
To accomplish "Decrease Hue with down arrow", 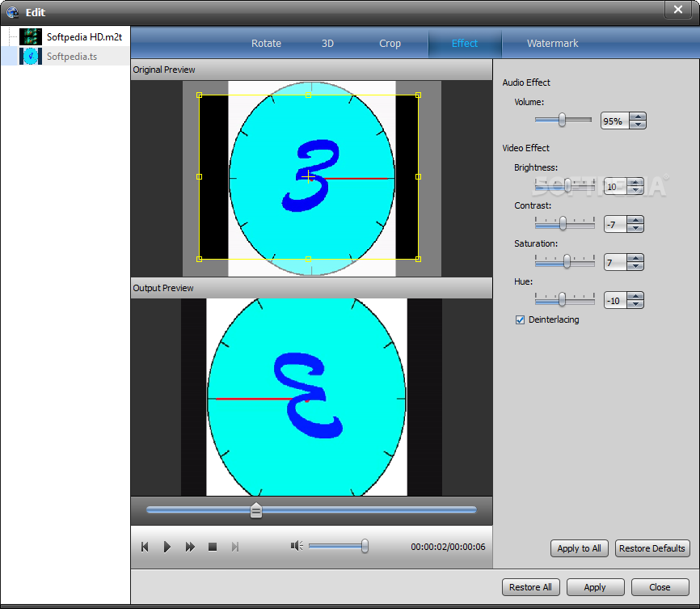I will (x=635, y=304).
